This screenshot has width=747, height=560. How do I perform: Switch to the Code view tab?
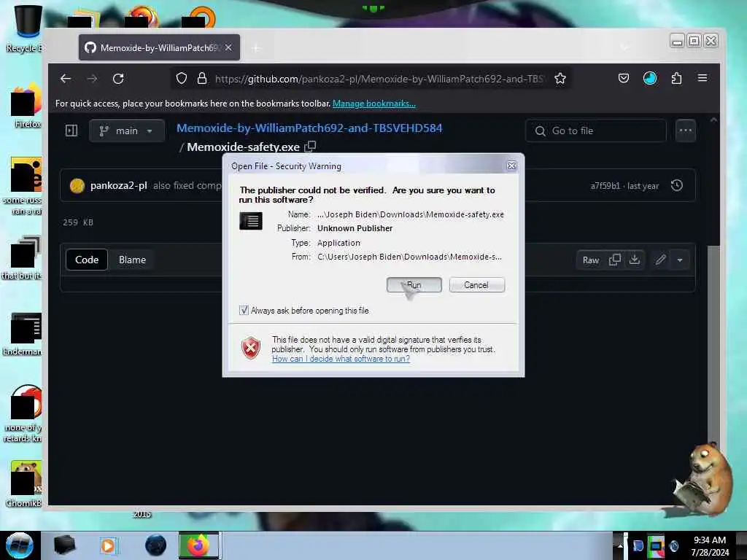click(87, 260)
